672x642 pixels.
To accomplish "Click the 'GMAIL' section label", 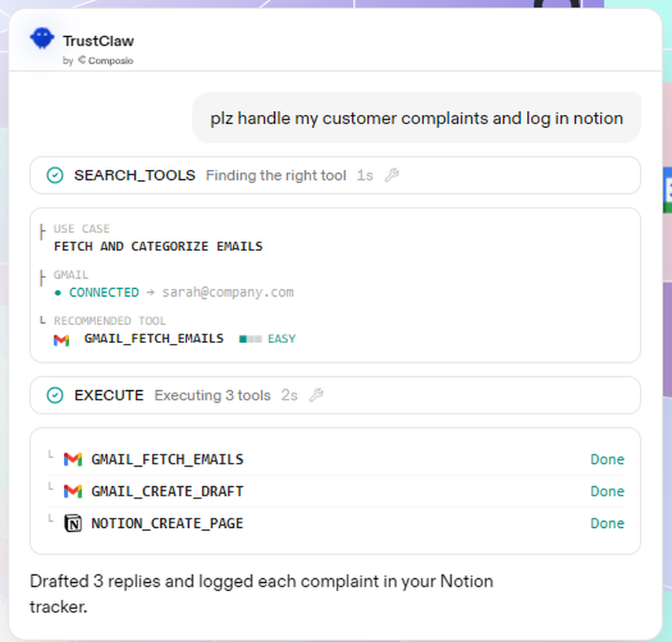I will [x=71, y=275].
